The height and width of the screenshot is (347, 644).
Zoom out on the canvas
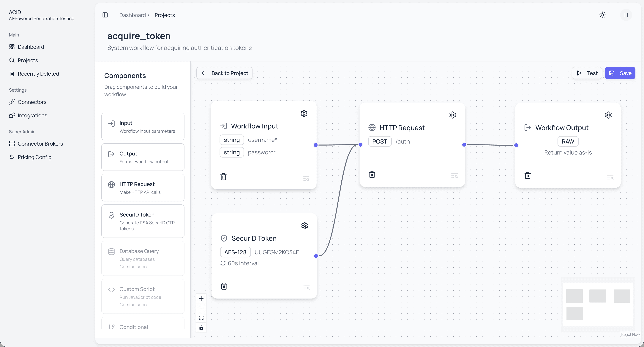(201, 308)
